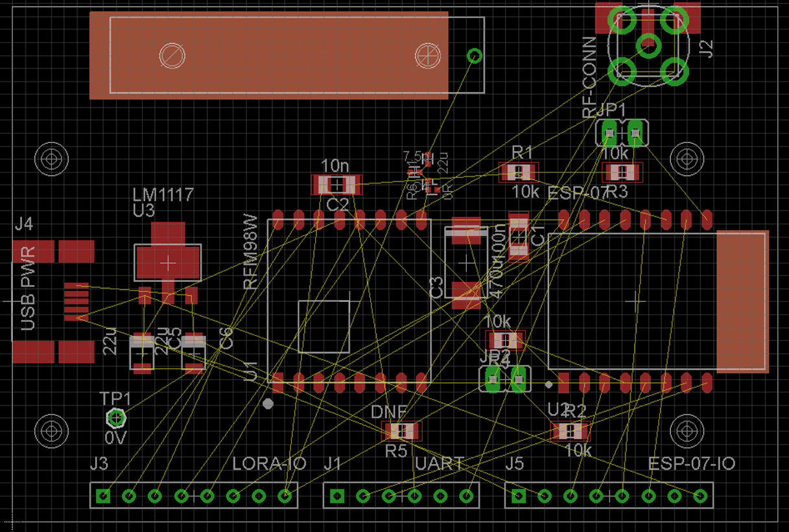This screenshot has height=532, width=789.
Task: Click the square pin 1 of J3 header
Action: point(102,496)
